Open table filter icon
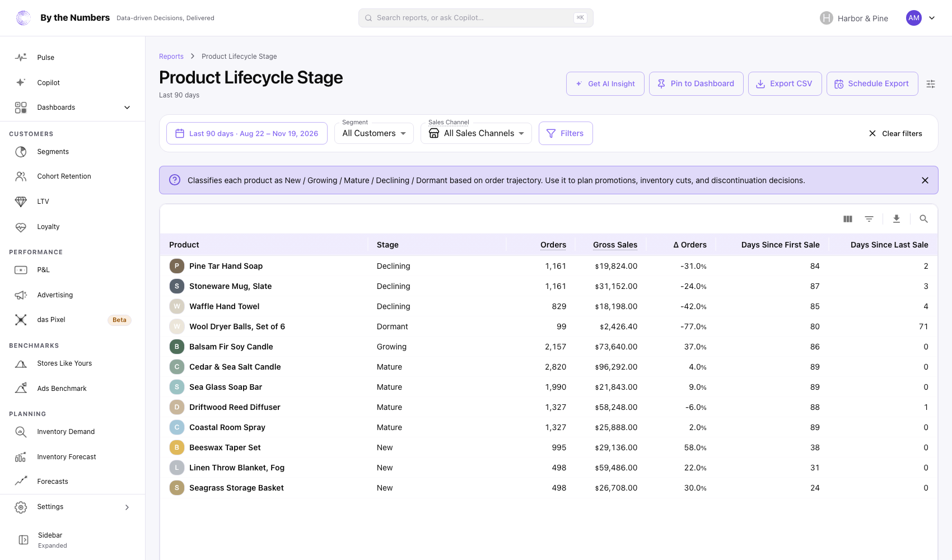 [x=869, y=219]
